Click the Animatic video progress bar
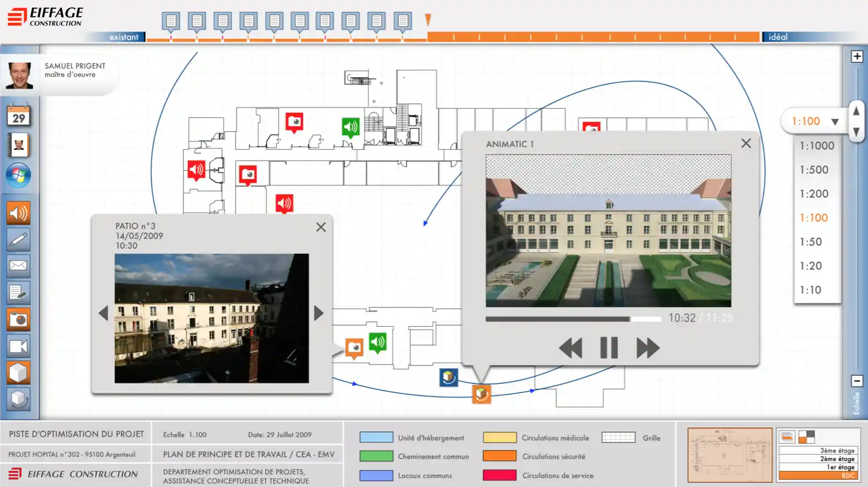Image resolution: width=868 pixels, height=487 pixels. click(x=573, y=319)
